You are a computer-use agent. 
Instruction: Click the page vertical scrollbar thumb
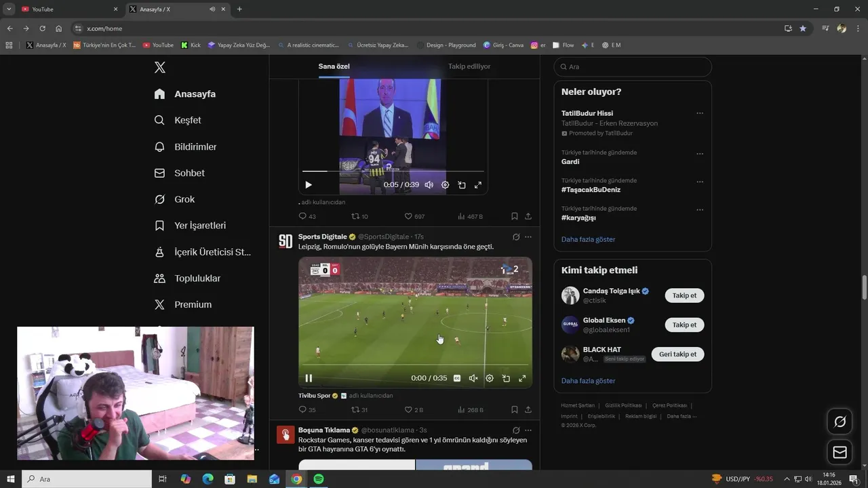click(864, 287)
